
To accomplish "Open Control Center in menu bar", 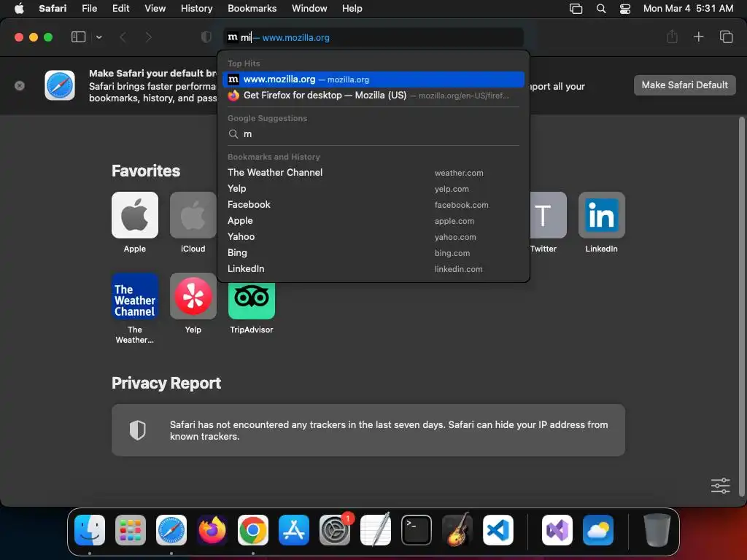I will 625,8.
